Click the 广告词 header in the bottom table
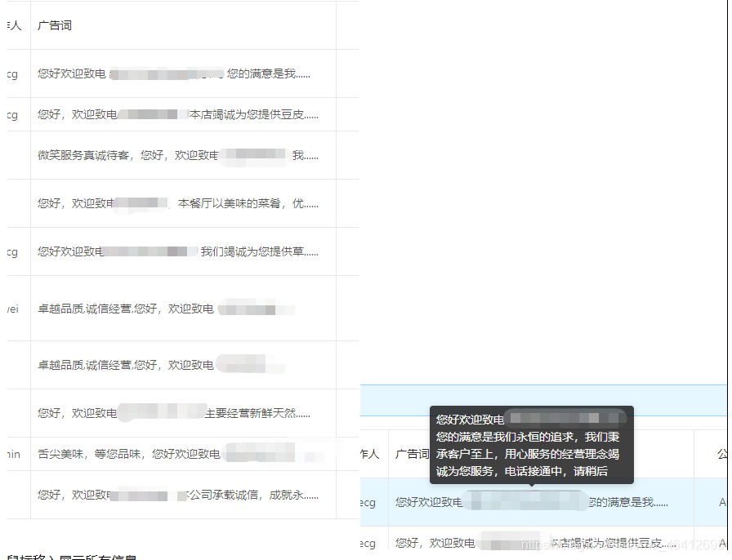Viewport: 732px width, 560px height. tap(410, 455)
